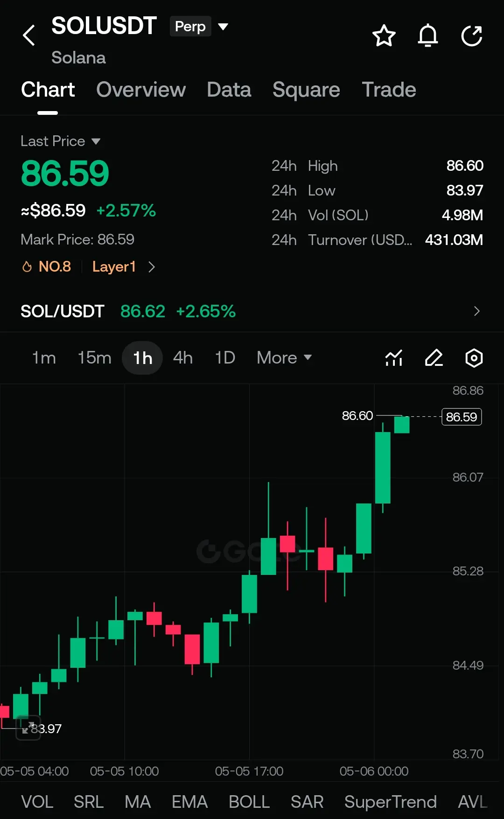
Task: Tap the Mark Price: 86.59 text
Action: pyautogui.click(x=77, y=239)
